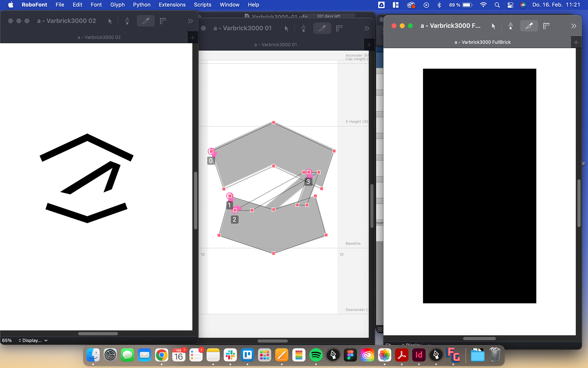Select the measurement tool in FullBrick window
This screenshot has width=588, height=368.
(x=546, y=26)
